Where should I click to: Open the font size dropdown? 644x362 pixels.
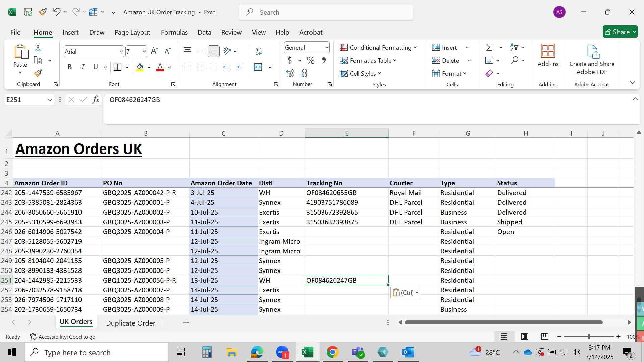pyautogui.click(x=144, y=51)
